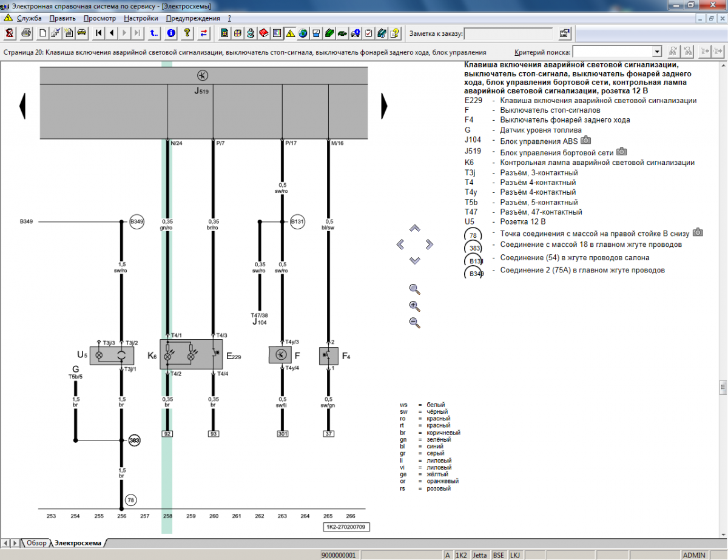
Task: Click the red book toolbar icon
Action: point(264,33)
